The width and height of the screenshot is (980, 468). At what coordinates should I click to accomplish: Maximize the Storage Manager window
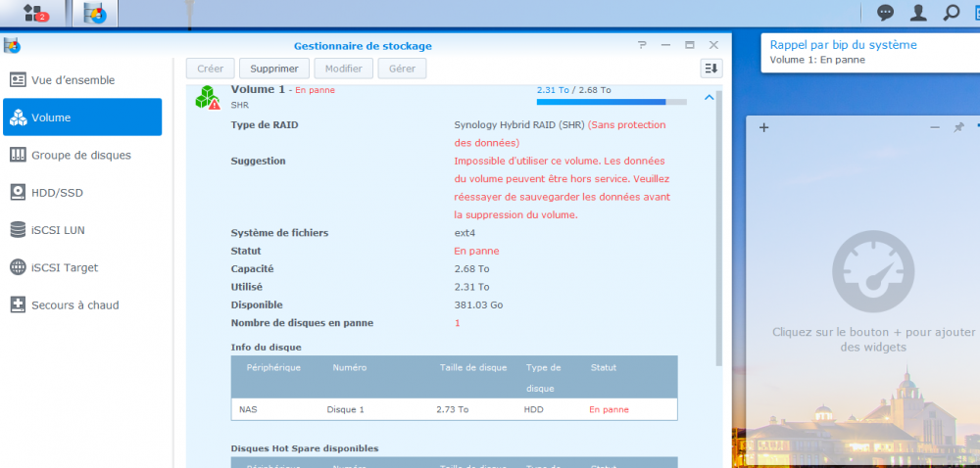click(x=689, y=45)
